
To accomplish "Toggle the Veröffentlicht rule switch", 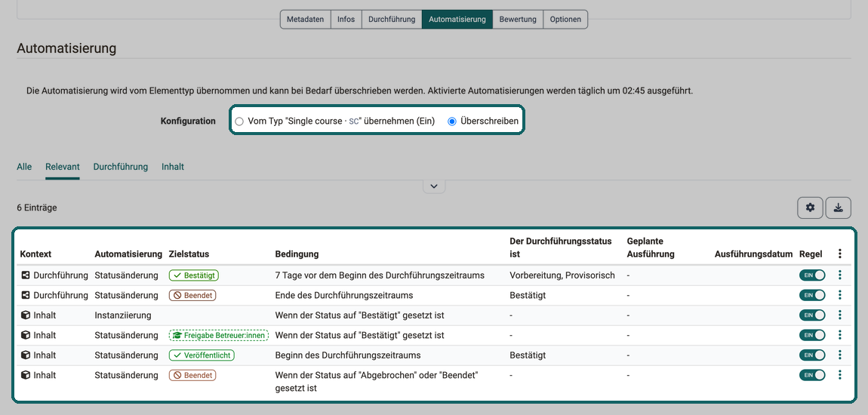I will click(812, 355).
